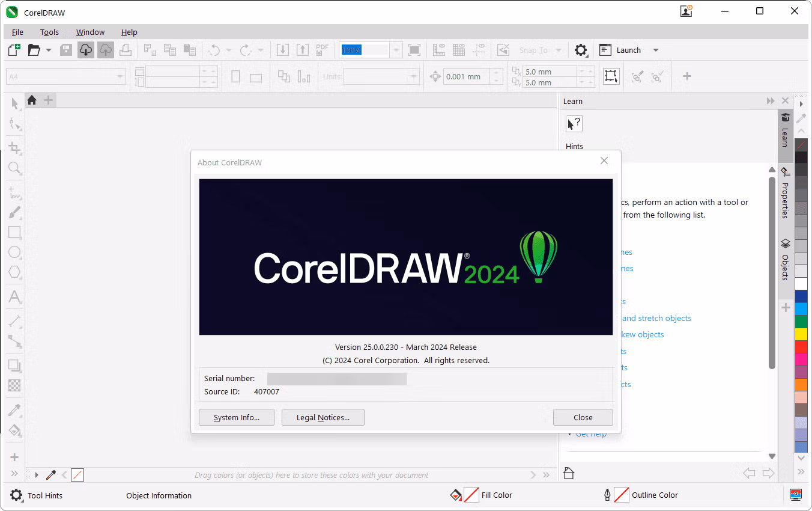Click the Open folder icon
This screenshot has width=812, height=511.
[x=34, y=50]
